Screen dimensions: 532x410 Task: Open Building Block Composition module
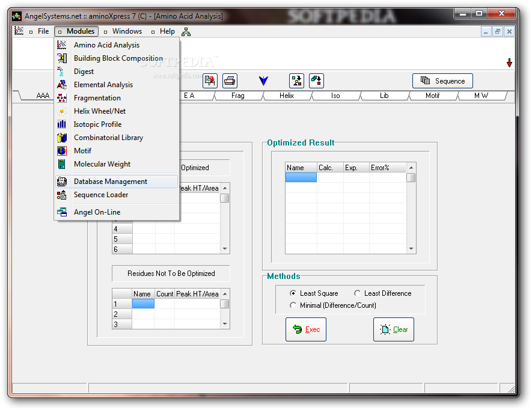coord(117,58)
